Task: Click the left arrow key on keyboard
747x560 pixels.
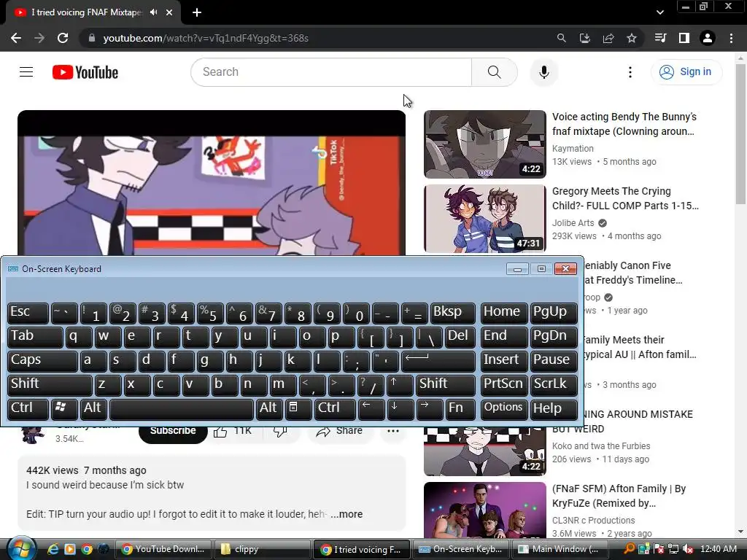Action: 371,409
